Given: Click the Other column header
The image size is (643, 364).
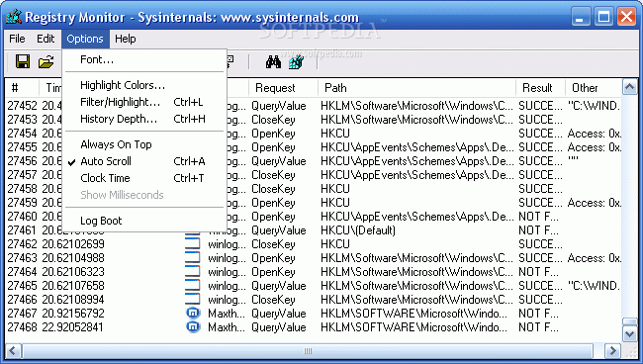Looking at the screenshot, I should pos(594,88).
